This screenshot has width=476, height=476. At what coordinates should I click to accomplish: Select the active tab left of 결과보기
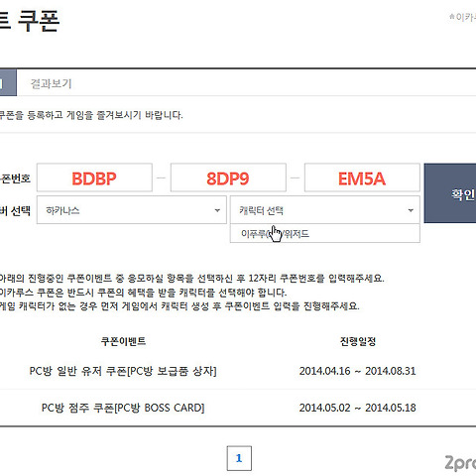coord(8,83)
